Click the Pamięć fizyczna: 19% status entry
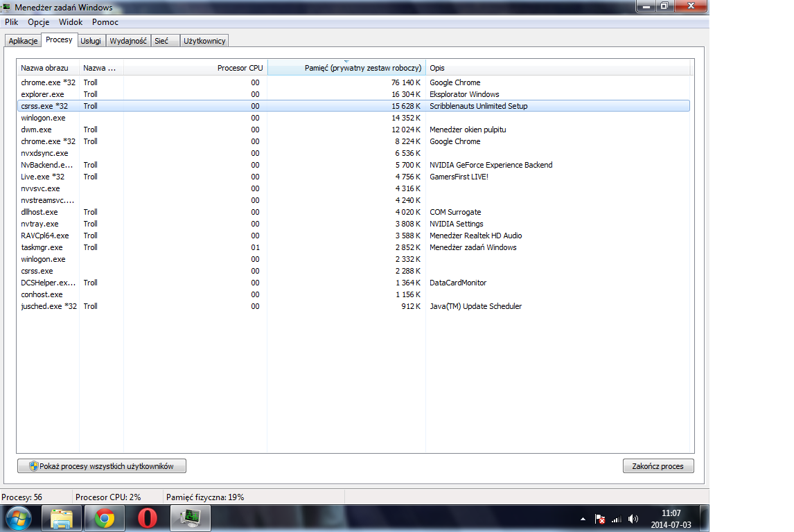Image resolution: width=794 pixels, height=532 pixels. (205, 497)
